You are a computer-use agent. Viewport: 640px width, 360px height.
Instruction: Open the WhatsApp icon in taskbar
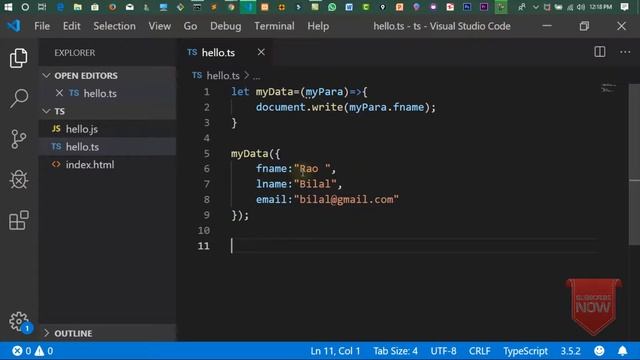332,7
